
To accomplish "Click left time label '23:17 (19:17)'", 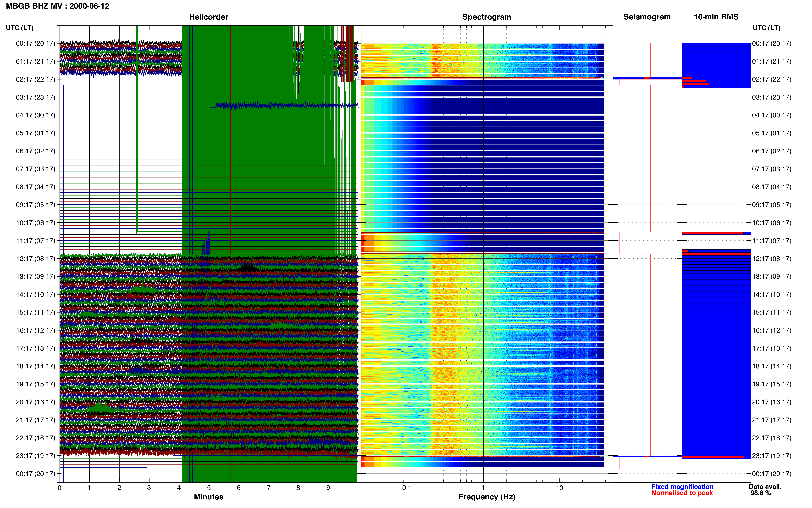I will pos(36,456).
